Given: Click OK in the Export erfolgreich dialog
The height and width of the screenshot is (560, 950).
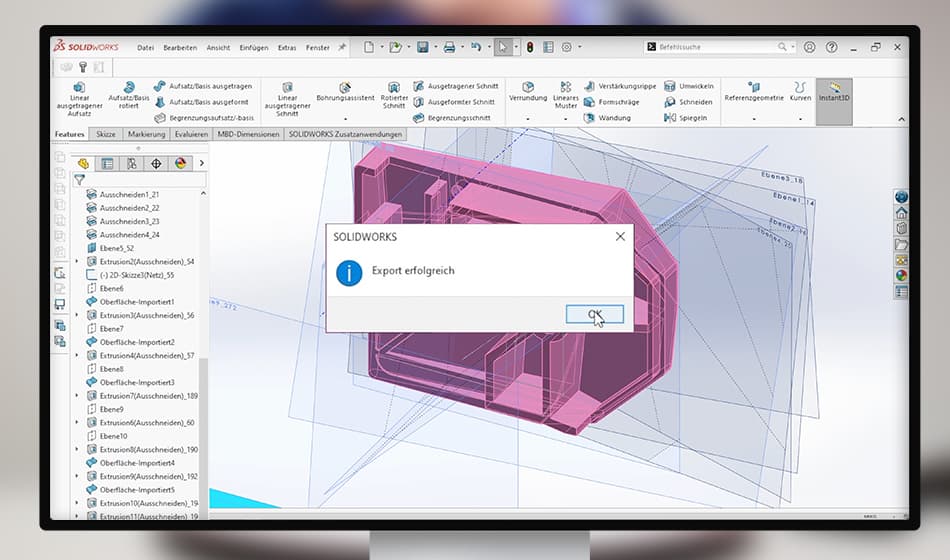Looking at the screenshot, I should coord(594,314).
